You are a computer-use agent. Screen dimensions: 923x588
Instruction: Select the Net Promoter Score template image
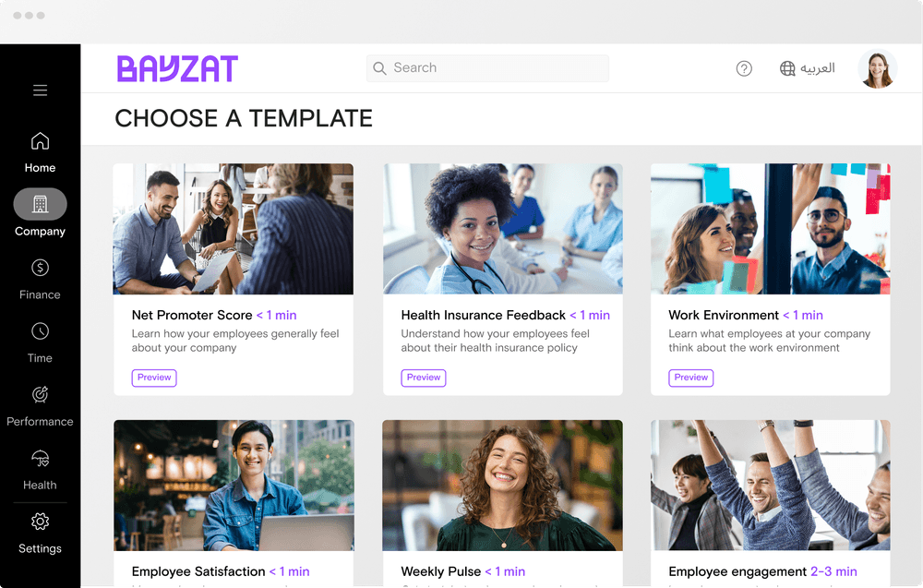point(234,229)
